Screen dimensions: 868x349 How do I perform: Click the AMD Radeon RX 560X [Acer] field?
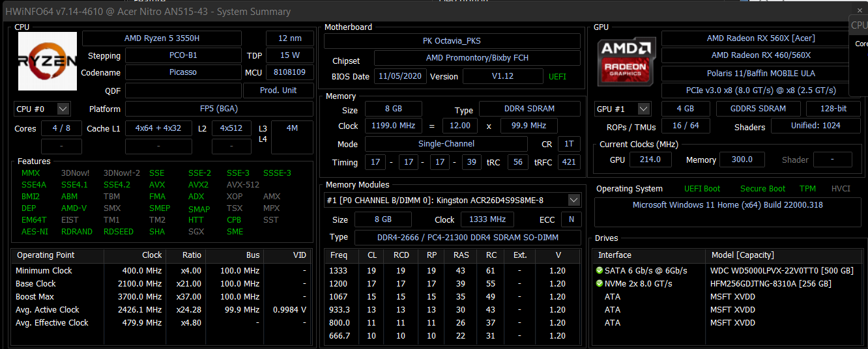coord(760,38)
